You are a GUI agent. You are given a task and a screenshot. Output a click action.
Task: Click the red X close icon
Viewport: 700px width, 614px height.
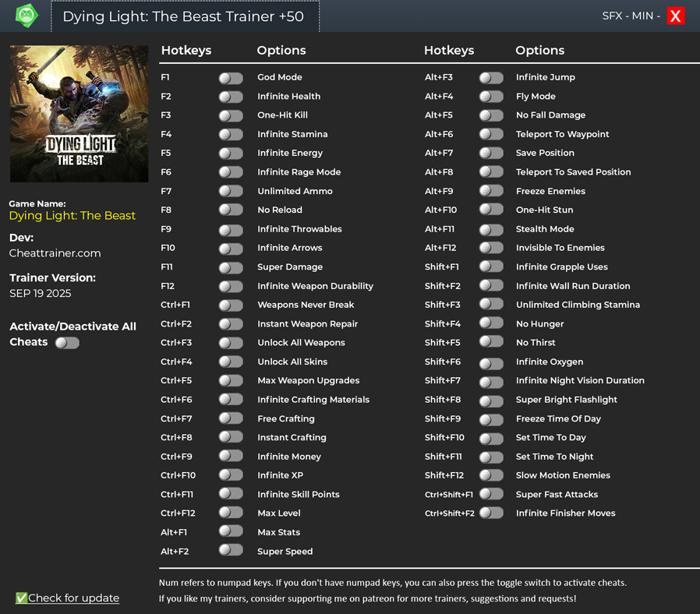click(675, 16)
